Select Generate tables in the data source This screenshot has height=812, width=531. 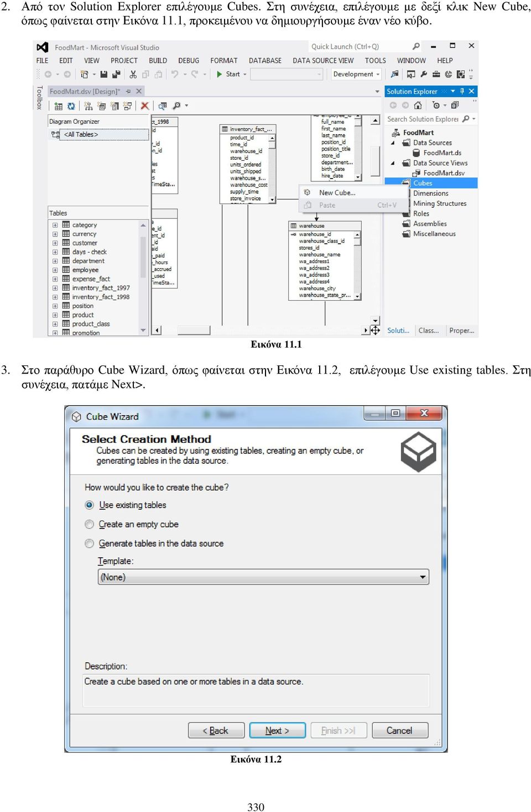pos(89,543)
